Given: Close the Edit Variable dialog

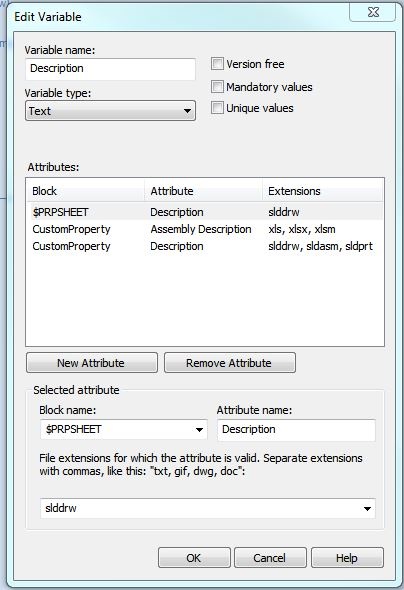Looking at the screenshot, I should 373,12.
